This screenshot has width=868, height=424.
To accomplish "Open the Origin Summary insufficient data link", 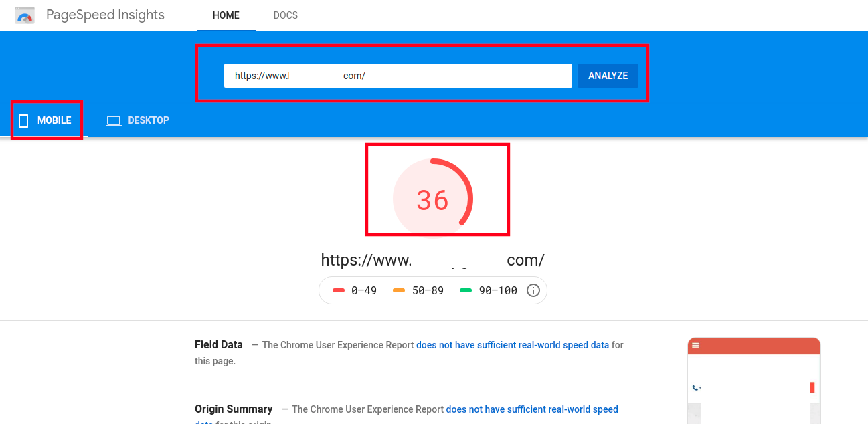I will coord(532,409).
